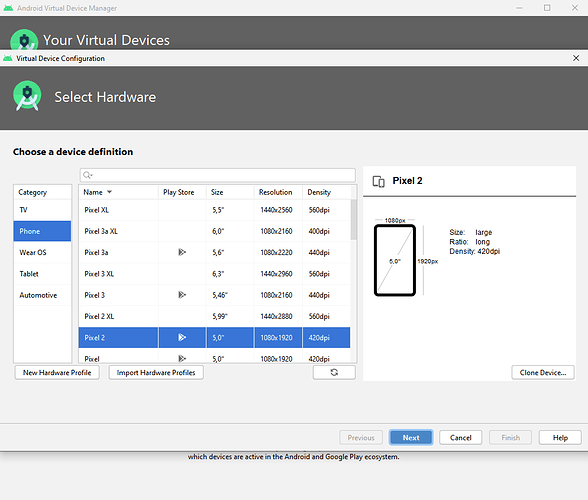Close the Virtual Device Configuration dialog
The width and height of the screenshot is (588, 500).
tap(576, 58)
